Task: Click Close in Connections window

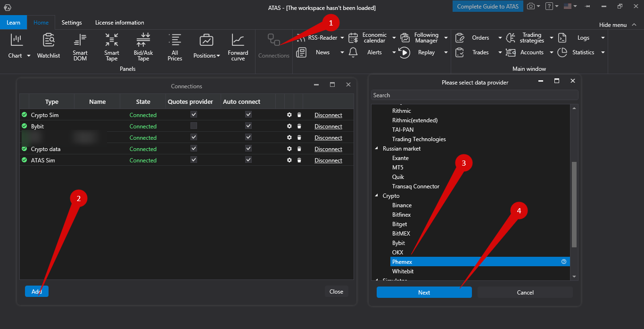Action: [x=336, y=291]
